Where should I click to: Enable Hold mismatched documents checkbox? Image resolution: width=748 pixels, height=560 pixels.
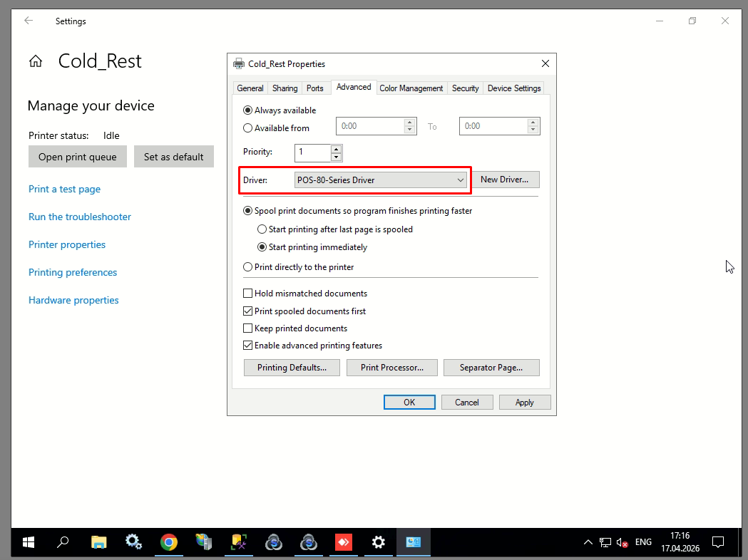248,294
